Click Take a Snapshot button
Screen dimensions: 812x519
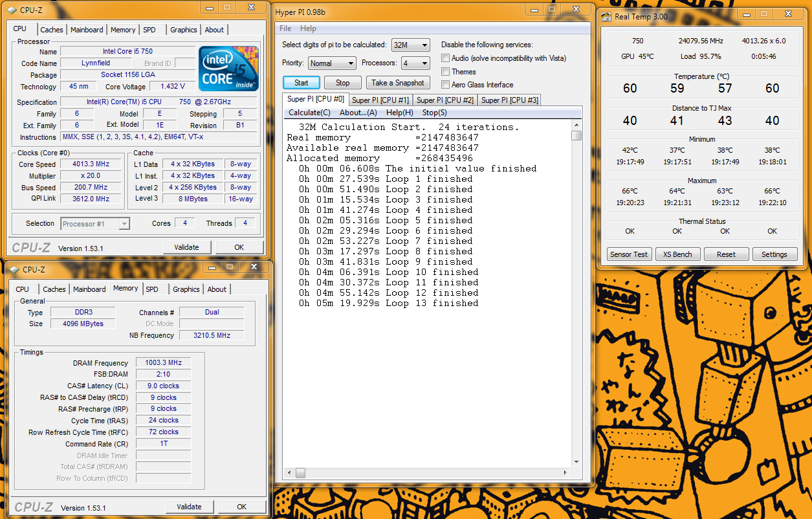(x=398, y=83)
